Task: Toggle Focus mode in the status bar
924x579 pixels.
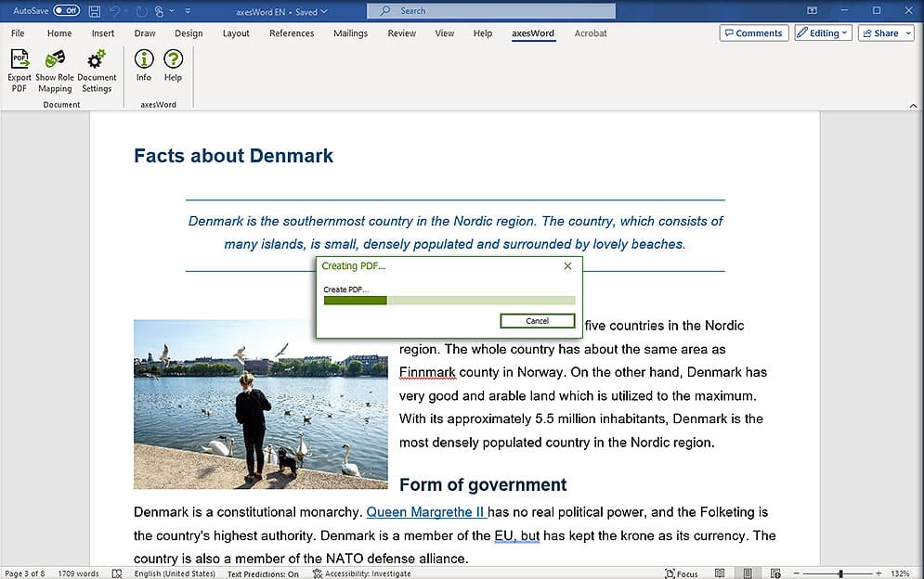Action: click(682, 573)
